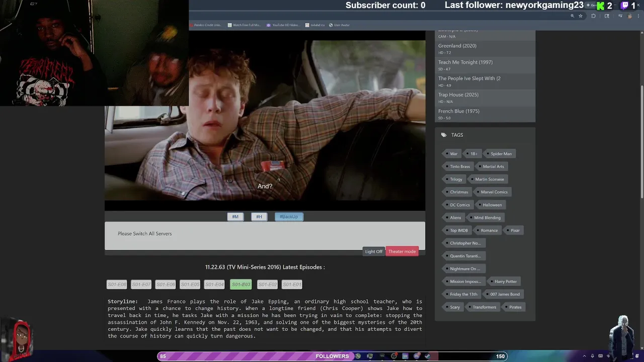Open the YouTube HD Video bookmark
Image resolution: width=644 pixels, height=362 pixels.
pyautogui.click(x=283, y=25)
